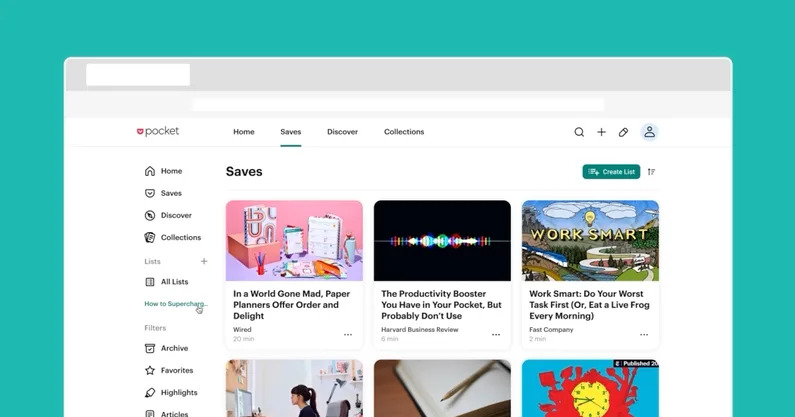Image resolution: width=795 pixels, height=417 pixels.
Task: Click the browser address bar
Action: 398,105
